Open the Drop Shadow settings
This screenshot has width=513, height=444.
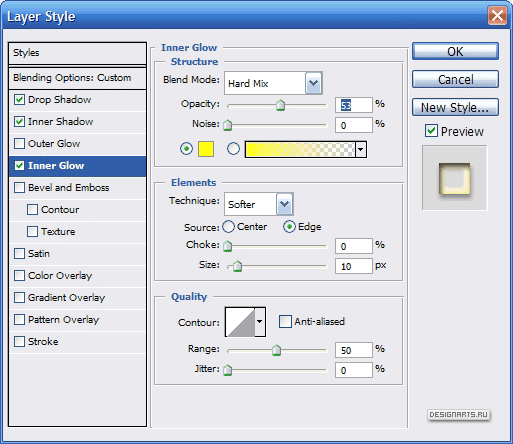pyautogui.click(x=60, y=99)
